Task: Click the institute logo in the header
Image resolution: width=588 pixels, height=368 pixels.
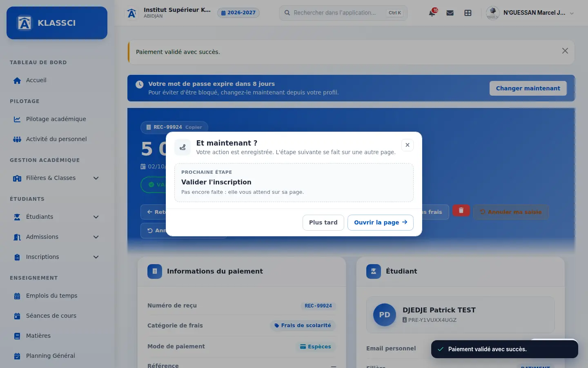Action: point(131,13)
